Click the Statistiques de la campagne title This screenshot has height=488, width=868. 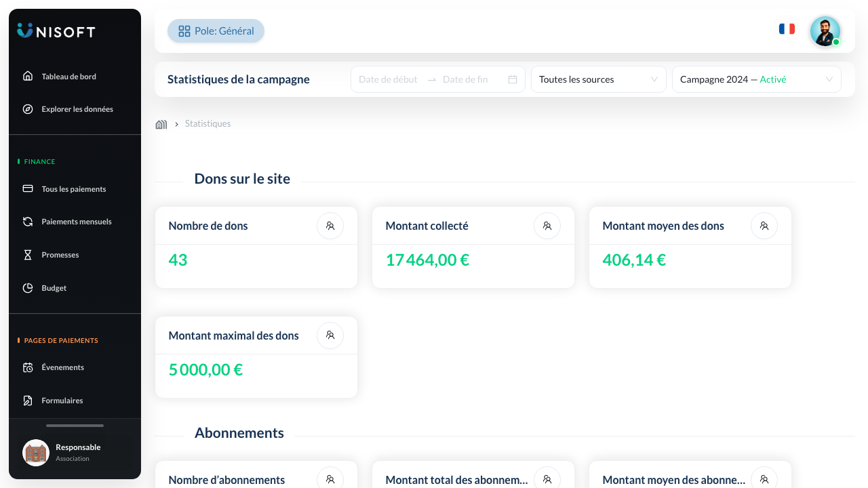point(239,79)
